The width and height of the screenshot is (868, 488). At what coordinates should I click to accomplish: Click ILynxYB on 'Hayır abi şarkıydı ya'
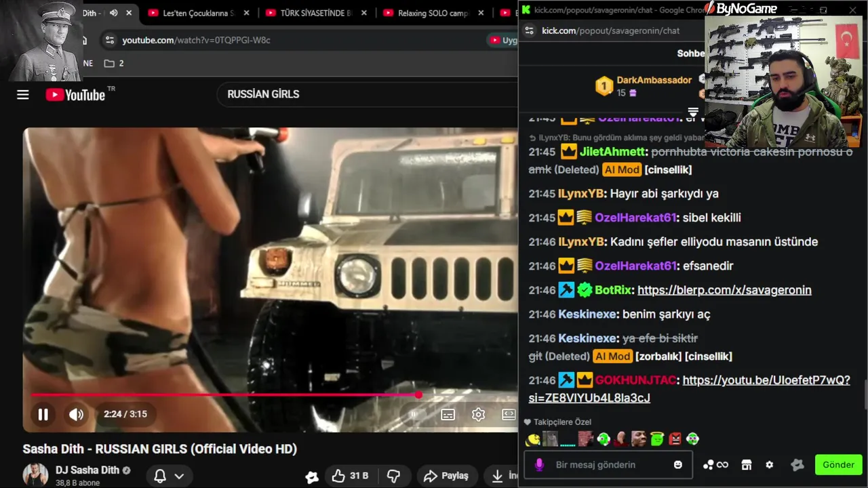(x=581, y=194)
